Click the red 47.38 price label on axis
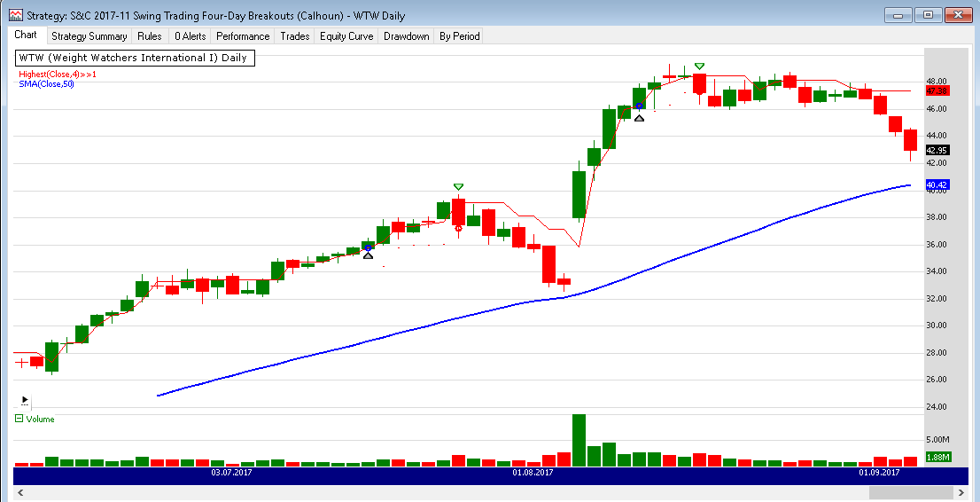 point(937,90)
